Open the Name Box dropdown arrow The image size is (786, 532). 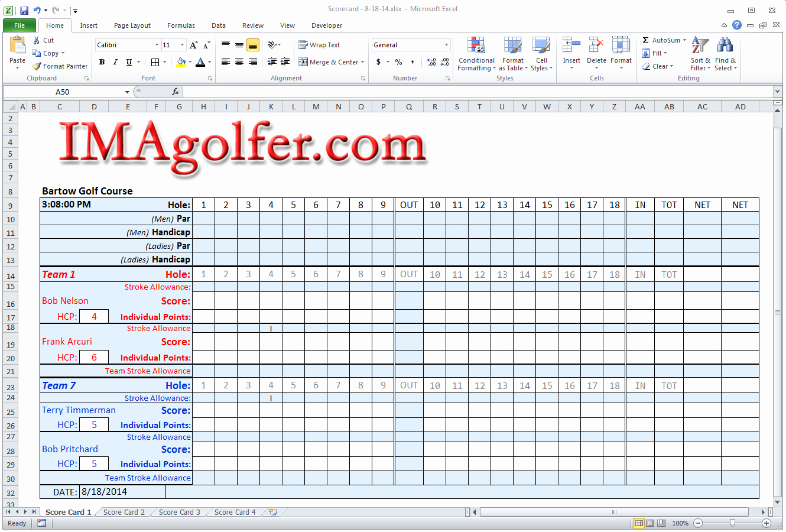(x=127, y=92)
